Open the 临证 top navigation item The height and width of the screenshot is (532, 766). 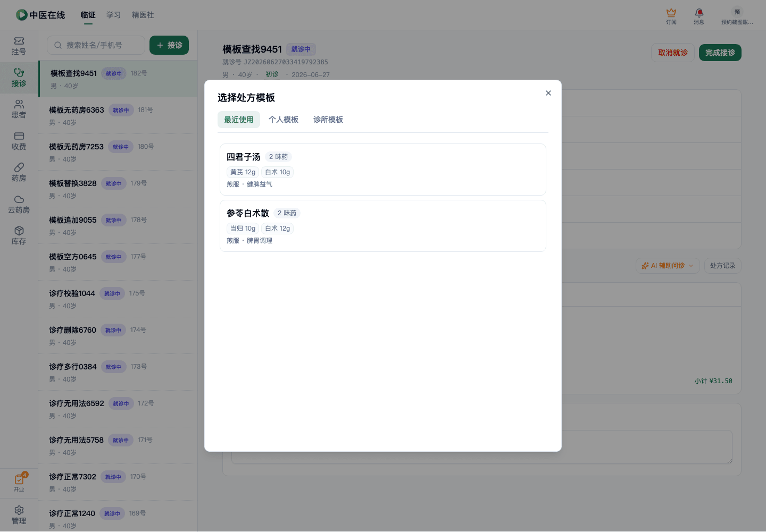[88, 15]
